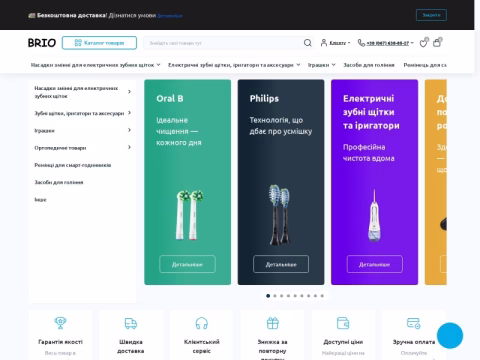Image resolution: width=480 pixels, height=360 pixels.
Task: Open the blue floating chat button
Action: click(450, 335)
